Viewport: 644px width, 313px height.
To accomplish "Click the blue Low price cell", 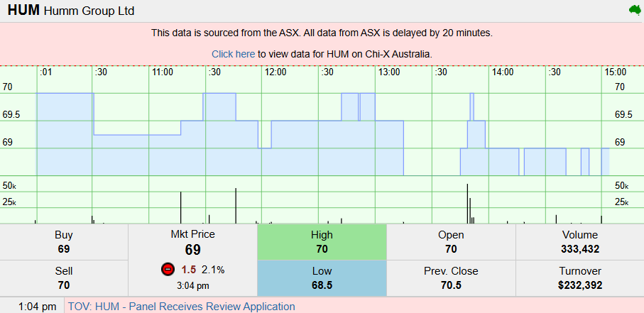I will point(322,278).
